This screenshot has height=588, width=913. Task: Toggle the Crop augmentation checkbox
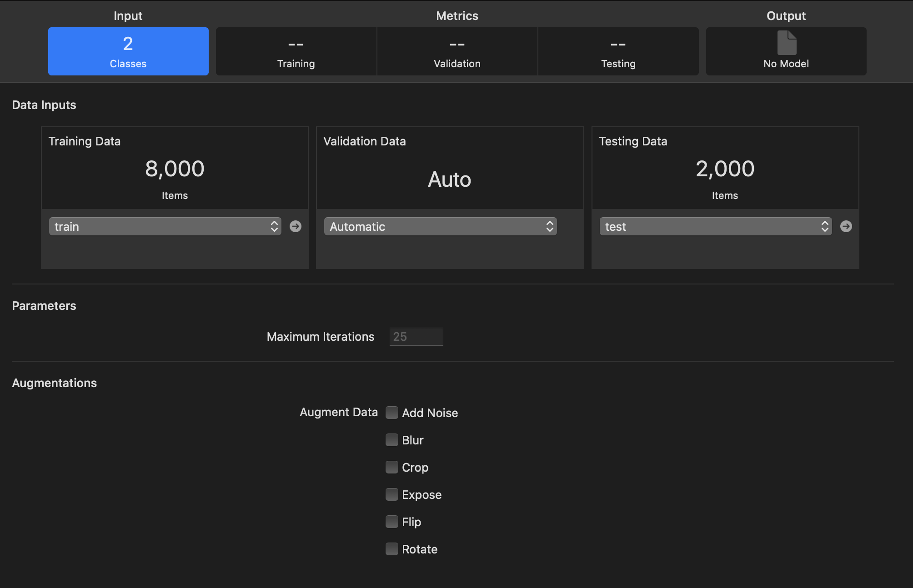click(x=392, y=467)
